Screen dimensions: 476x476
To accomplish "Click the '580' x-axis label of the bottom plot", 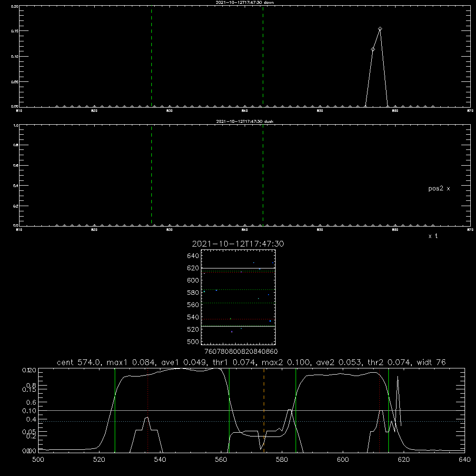I will tap(282, 460).
